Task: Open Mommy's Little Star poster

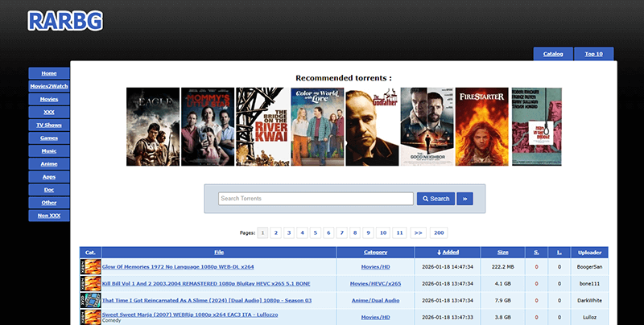Action: (208, 126)
